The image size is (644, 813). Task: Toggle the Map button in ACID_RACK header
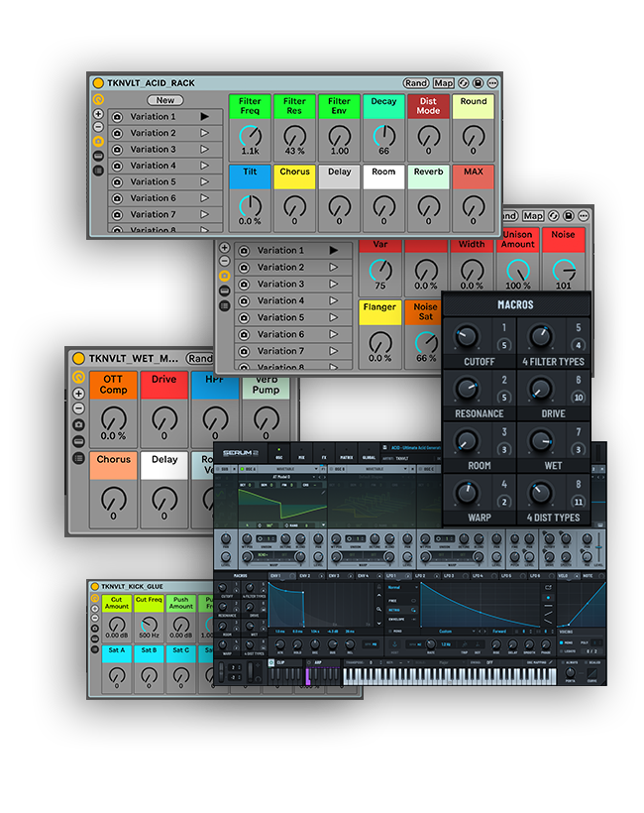(x=444, y=83)
